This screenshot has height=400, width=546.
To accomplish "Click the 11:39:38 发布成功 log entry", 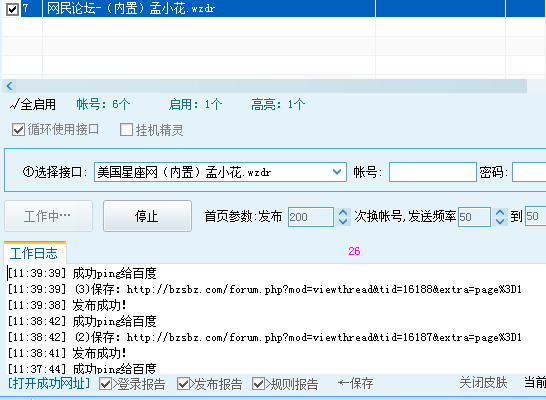I will coord(67,305).
